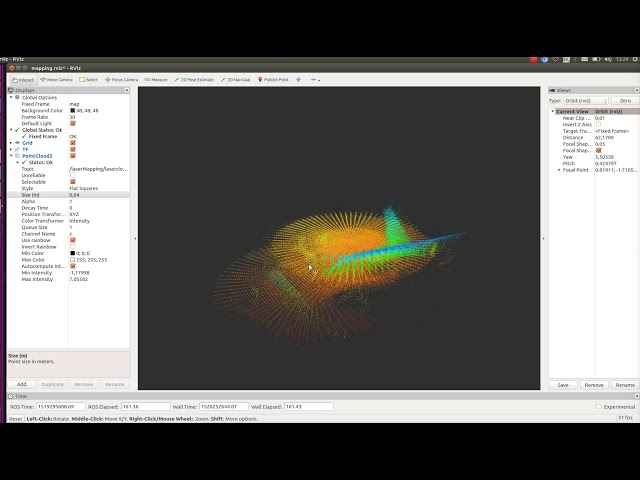
Task: Activate the Interact tool
Action: [x=24, y=80]
